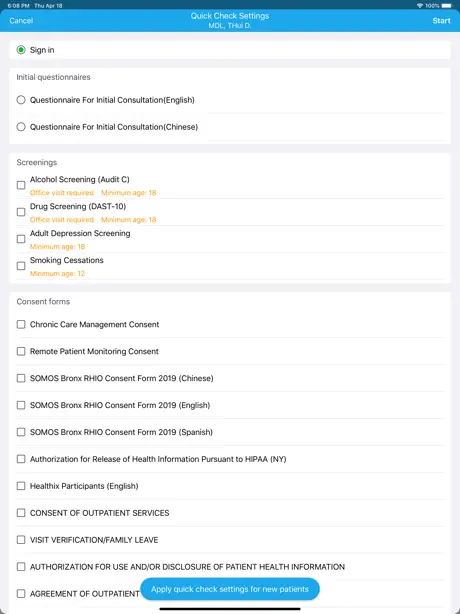Tick SOMOS Bronx RHIO Consent Form (English)
The image size is (460, 614).
[x=21, y=405]
